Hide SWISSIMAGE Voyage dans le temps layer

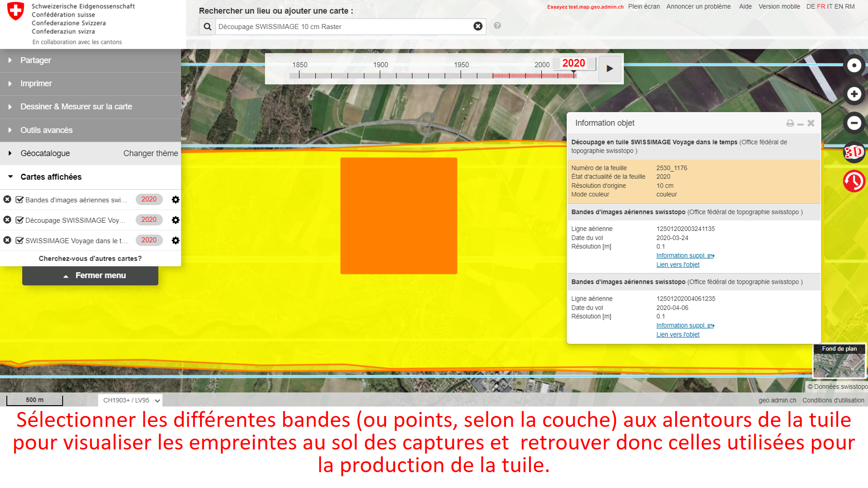click(x=19, y=240)
